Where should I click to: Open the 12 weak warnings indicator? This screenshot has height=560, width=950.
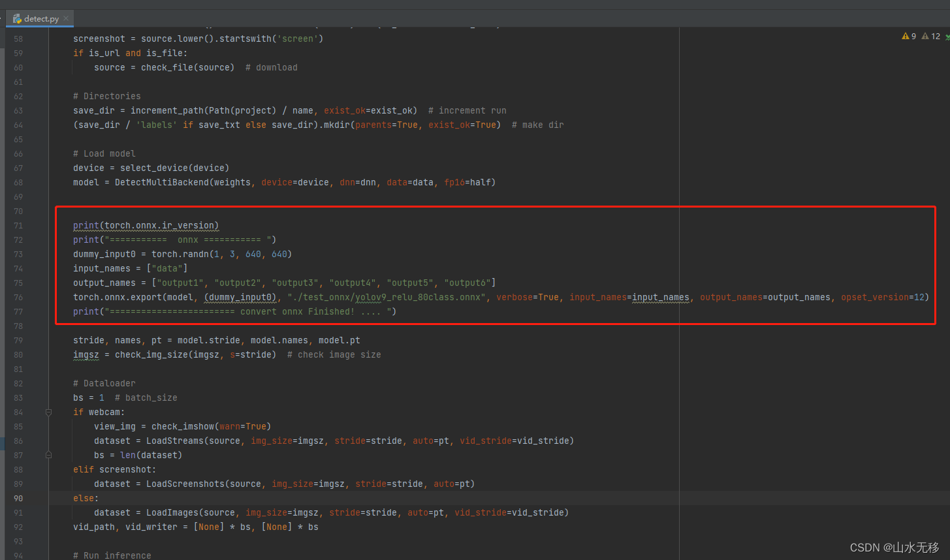(931, 37)
